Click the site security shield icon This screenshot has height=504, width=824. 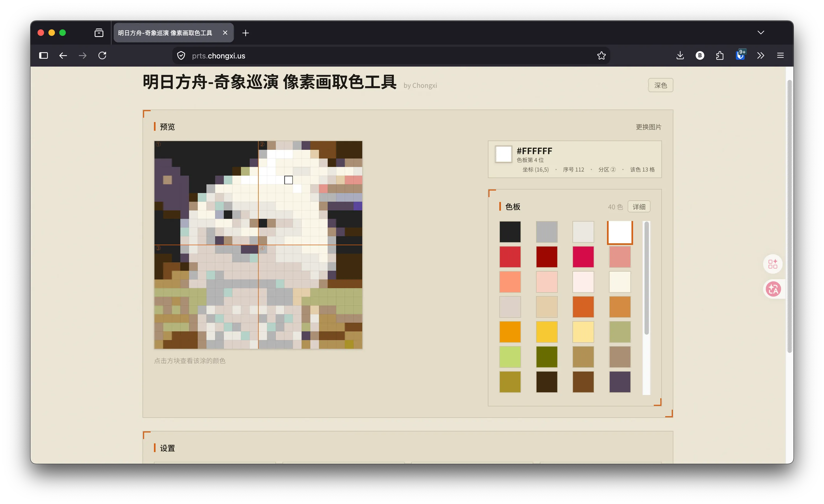[181, 55]
